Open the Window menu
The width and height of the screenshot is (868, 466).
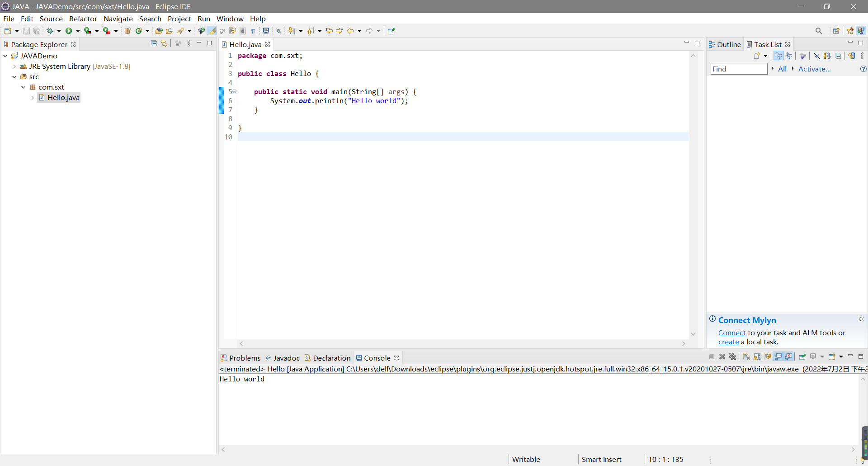coord(230,19)
